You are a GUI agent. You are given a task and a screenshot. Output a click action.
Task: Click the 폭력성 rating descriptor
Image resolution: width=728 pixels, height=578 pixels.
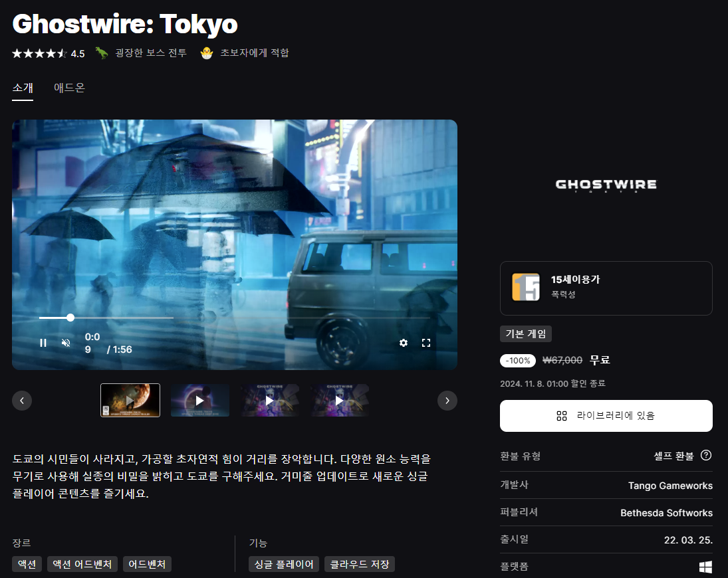563,294
